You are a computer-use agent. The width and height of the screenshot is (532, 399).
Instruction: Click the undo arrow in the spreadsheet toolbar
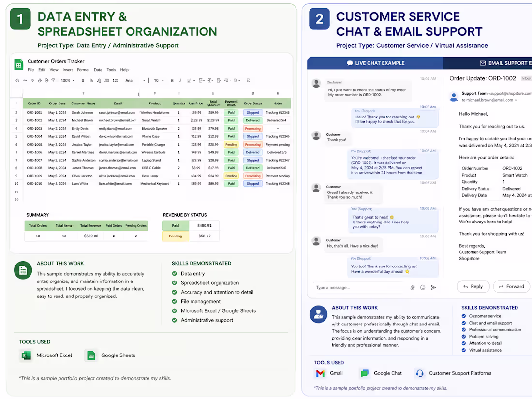[25, 81]
